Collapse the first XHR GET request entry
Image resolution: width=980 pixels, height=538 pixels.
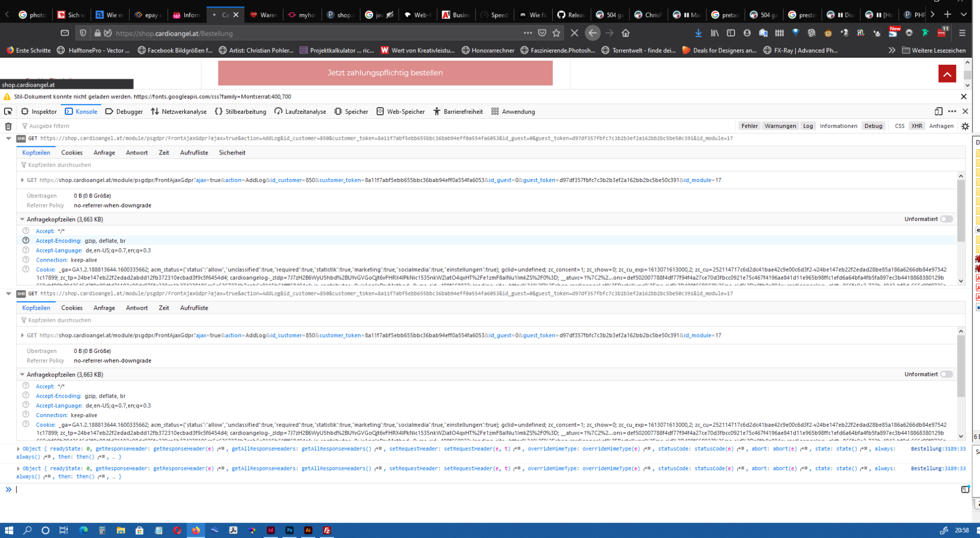[x=8, y=138]
